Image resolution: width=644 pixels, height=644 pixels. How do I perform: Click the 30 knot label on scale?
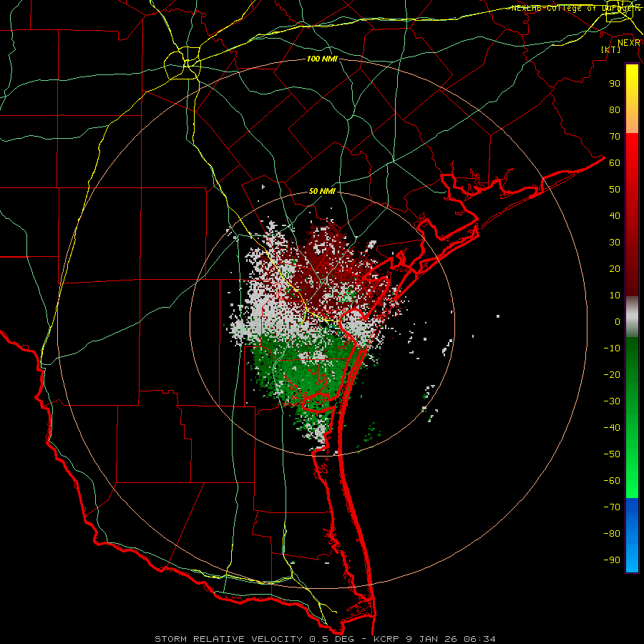(x=615, y=243)
